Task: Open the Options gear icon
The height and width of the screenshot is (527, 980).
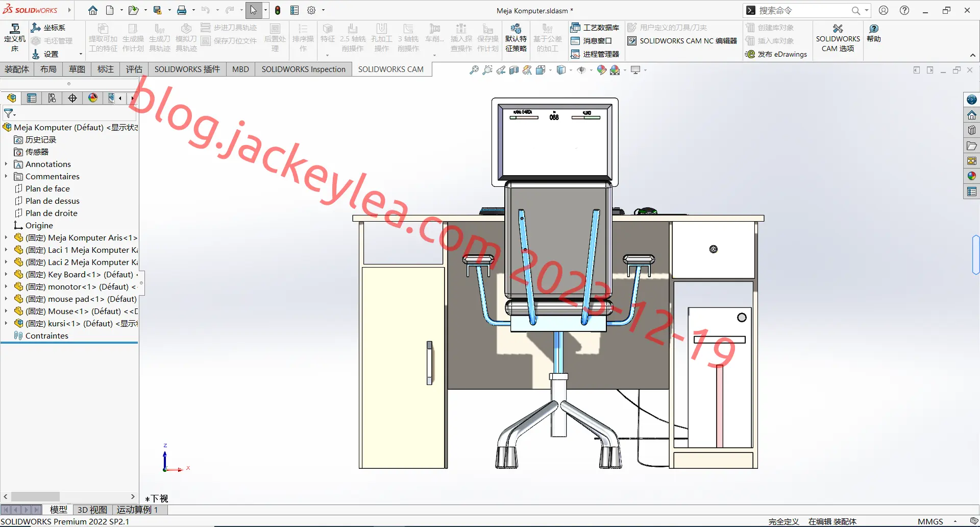Action: click(x=311, y=10)
